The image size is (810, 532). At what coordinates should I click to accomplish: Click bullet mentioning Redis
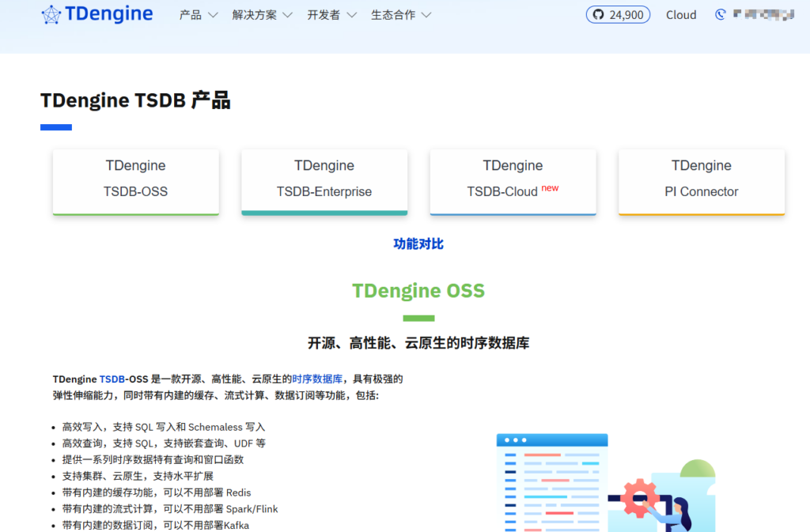(157, 492)
